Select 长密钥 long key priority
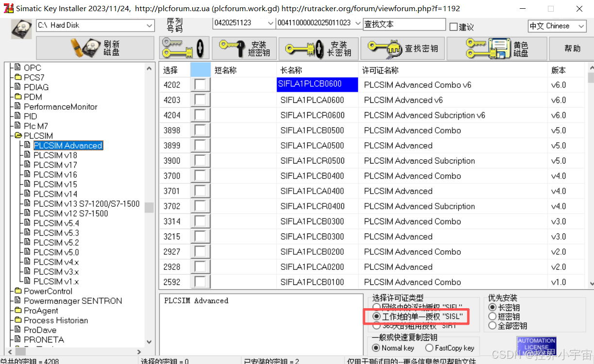 pos(493,307)
